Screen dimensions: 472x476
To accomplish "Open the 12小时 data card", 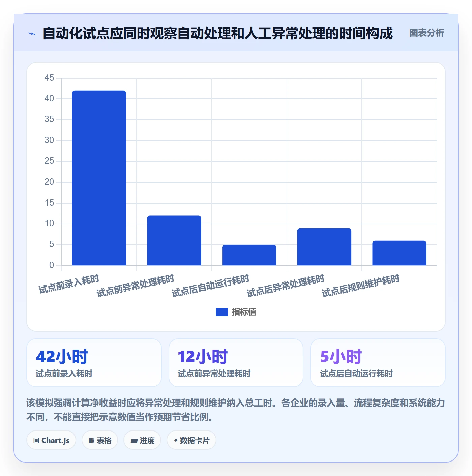I will tap(236, 363).
